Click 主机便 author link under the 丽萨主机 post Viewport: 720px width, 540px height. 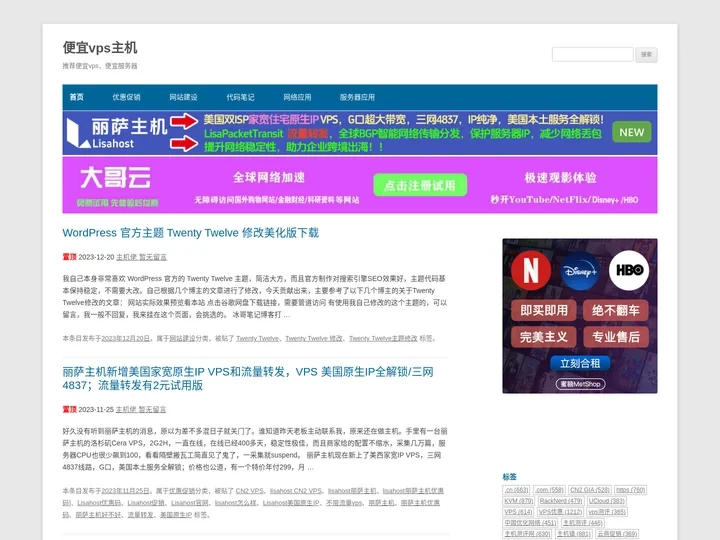coord(126,410)
